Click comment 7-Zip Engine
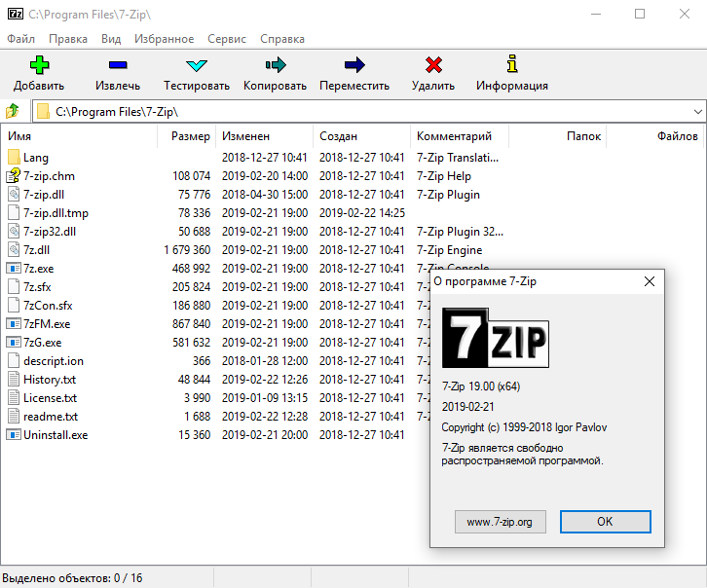 click(x=449, y=250)
